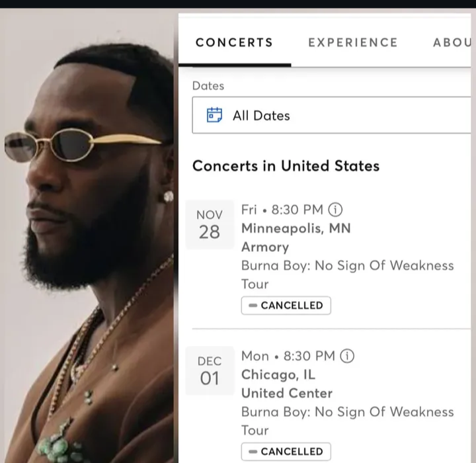Click the NOV 28 date tile
476x463 pixels.
[210, 224]
